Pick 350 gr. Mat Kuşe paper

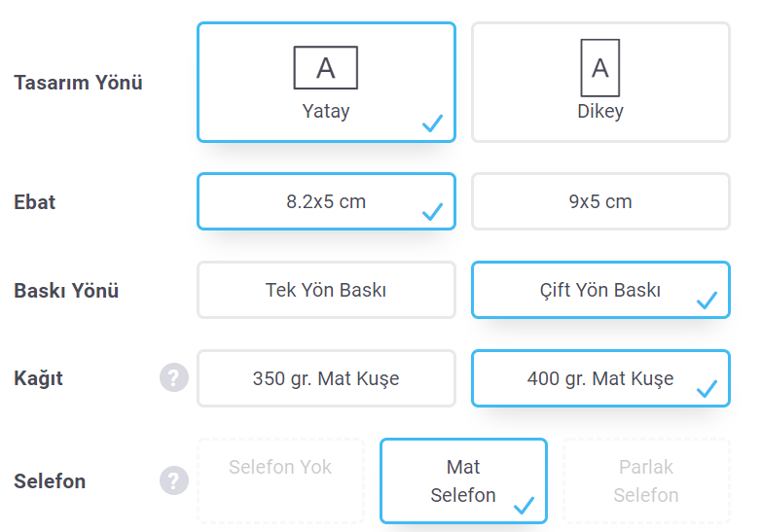point(326,378)
